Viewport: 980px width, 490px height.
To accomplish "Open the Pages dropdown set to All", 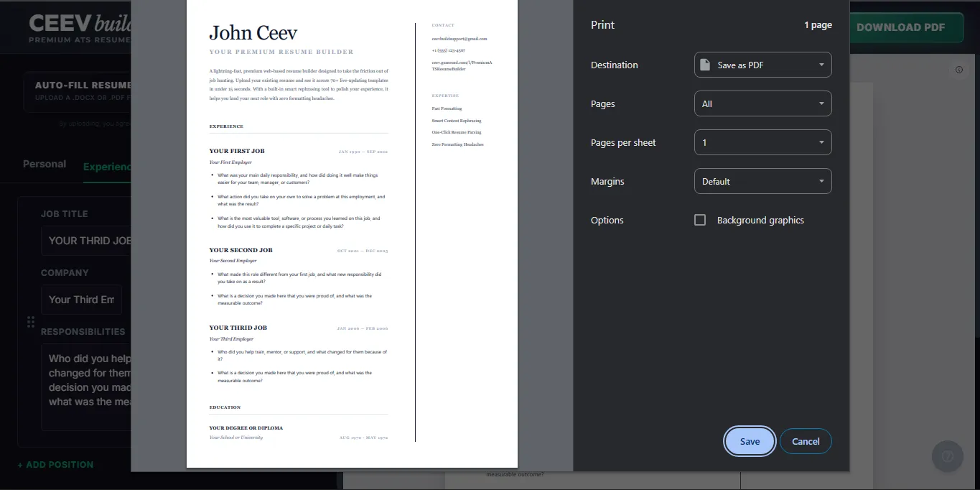I will coord(762,103).
